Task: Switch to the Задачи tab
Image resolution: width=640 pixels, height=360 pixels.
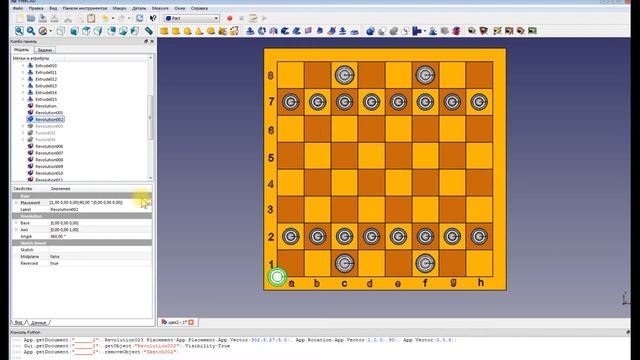Action: point(45,50)
